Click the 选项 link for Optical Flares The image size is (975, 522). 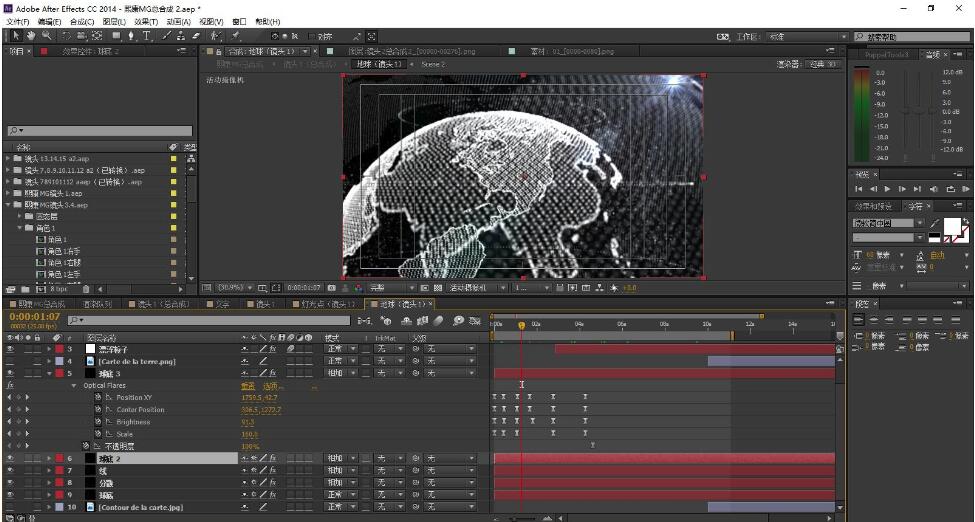tap(271, 386)
